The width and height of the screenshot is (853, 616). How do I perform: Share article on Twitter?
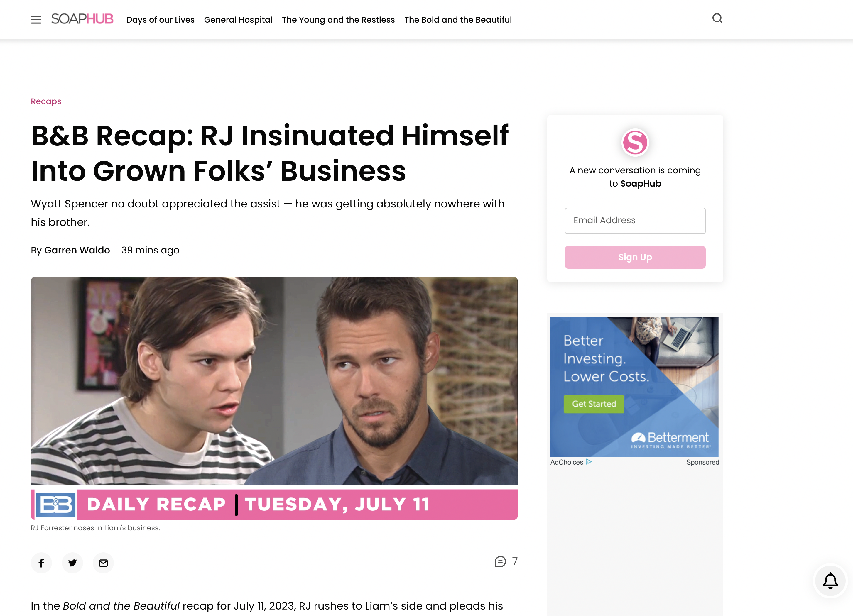72,563
